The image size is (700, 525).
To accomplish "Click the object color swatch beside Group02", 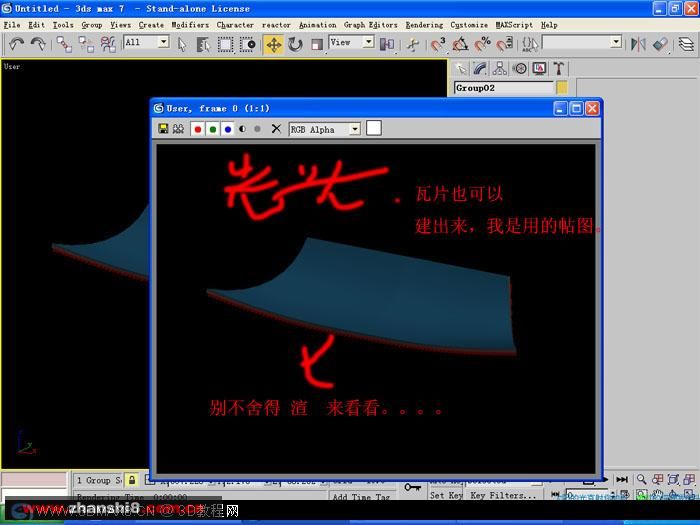I will pyautogui.click(x=562, y=88).
